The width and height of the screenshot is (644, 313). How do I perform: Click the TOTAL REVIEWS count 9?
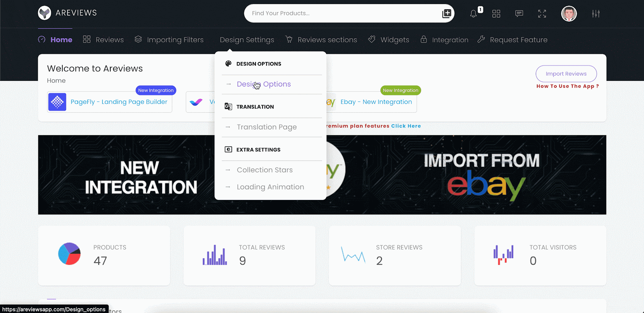tap(242, 261)
